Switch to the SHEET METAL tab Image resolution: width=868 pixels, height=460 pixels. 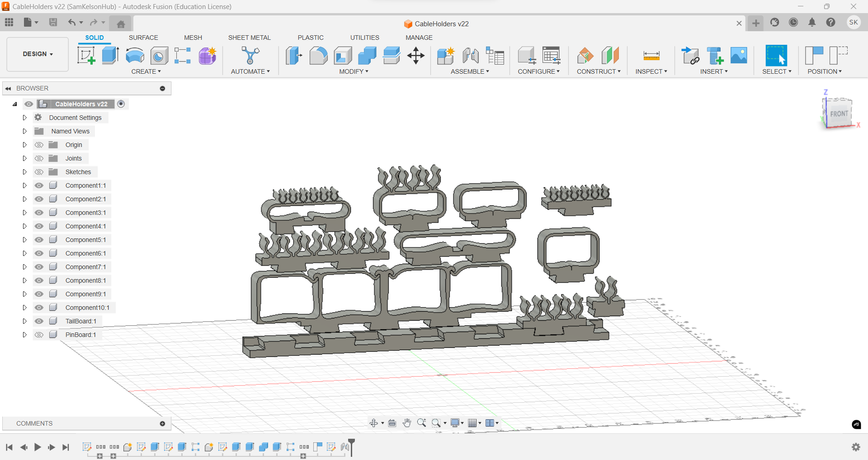tap(249, 38)
